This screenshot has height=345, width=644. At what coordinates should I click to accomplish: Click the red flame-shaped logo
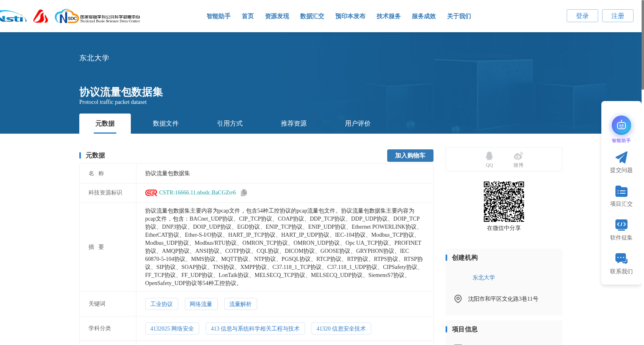click(x=41, y=16)
